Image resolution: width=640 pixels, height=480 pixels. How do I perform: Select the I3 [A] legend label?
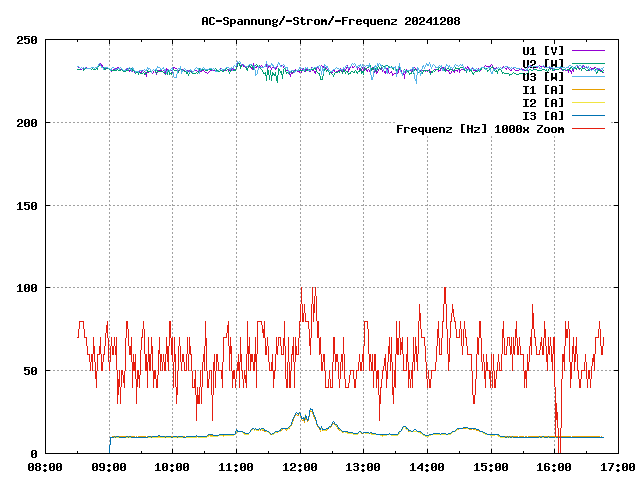pyautogui.click(x=543, y=115)
